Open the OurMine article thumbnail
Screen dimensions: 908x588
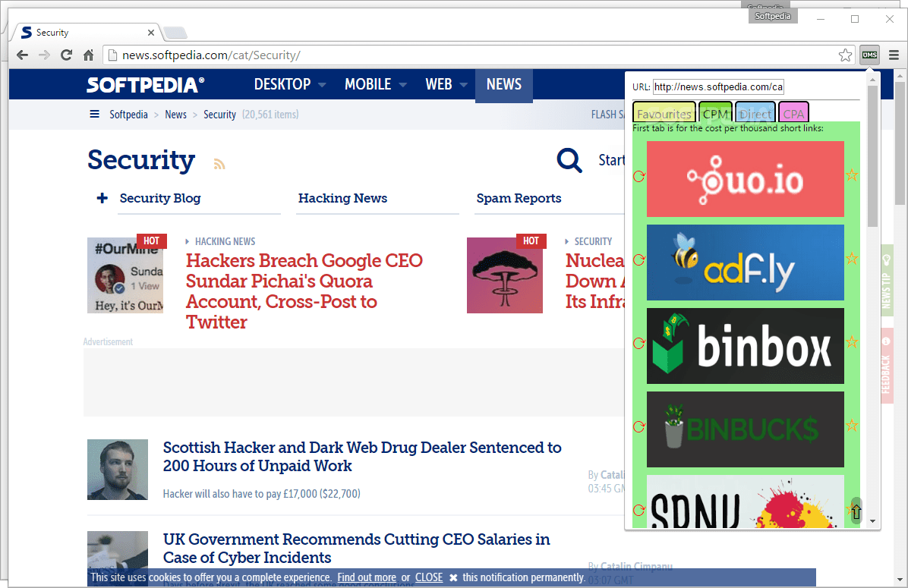[x=125, y=275]
